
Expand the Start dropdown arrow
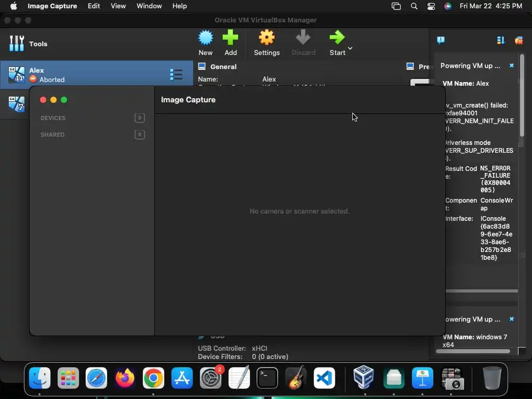350,48
